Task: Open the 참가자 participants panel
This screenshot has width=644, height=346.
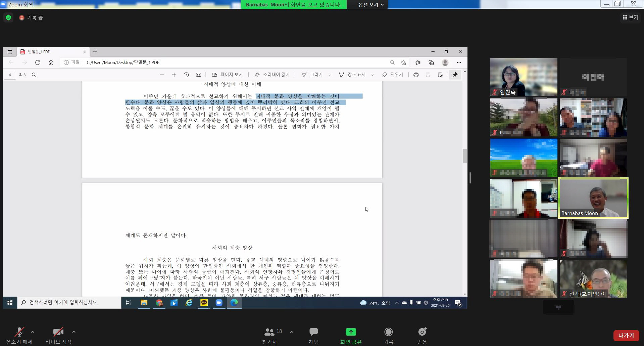Action: tap(269, 335)
